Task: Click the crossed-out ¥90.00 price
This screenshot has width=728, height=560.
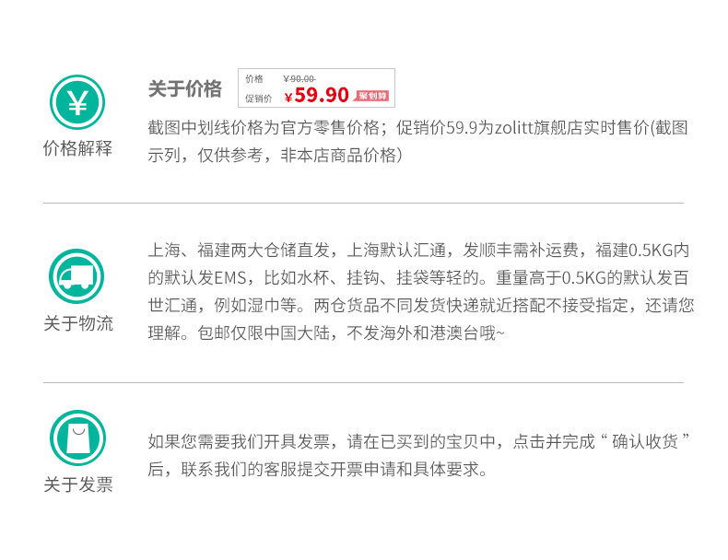Action: click(x=299, y=79)
